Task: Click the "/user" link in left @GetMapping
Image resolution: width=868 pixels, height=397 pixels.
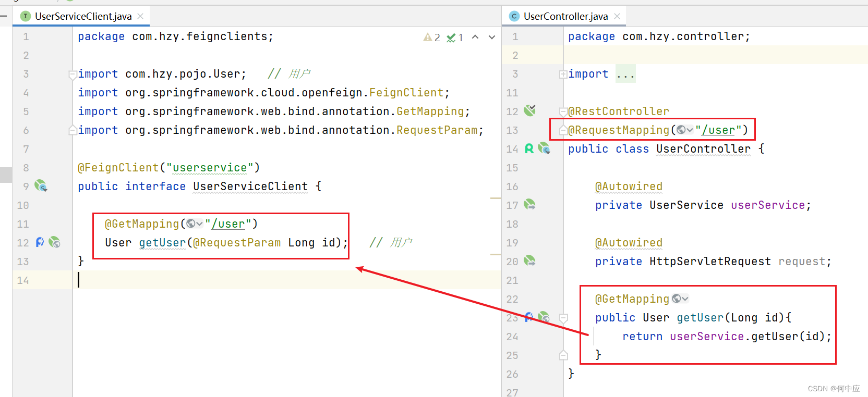Action: (228, 224)
